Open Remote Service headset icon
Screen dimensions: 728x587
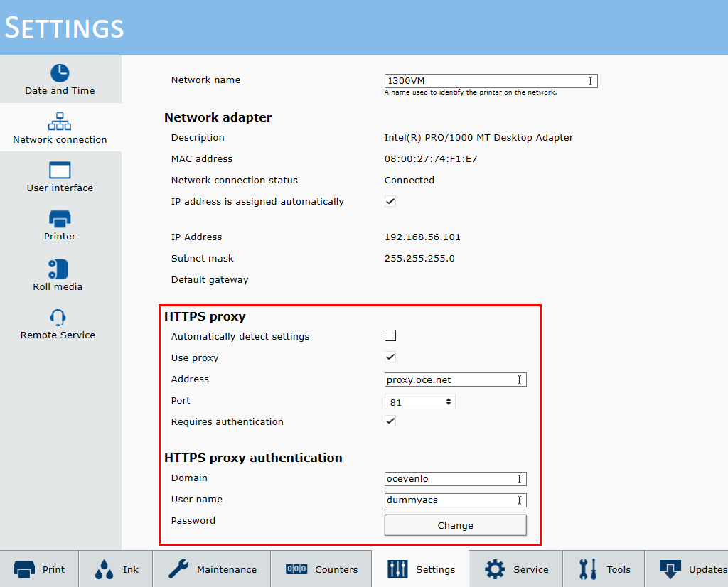(58, 317)
